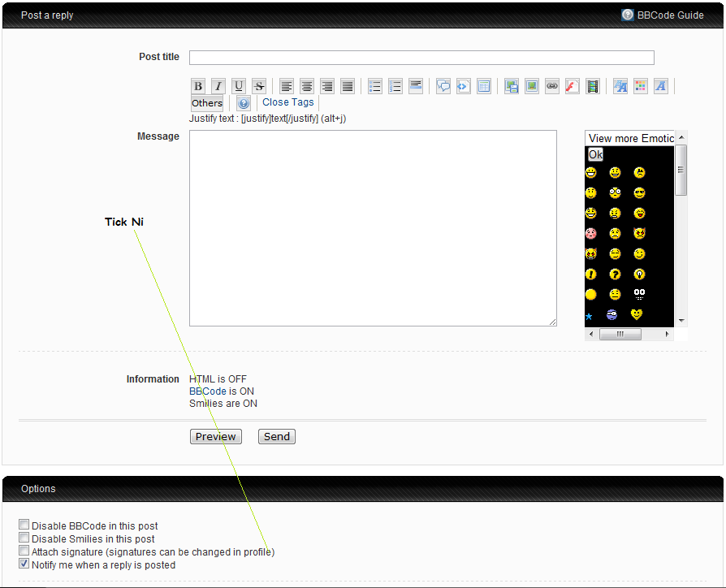Insert video filmstrip icon
726x588 pixels.
point(593,86)
